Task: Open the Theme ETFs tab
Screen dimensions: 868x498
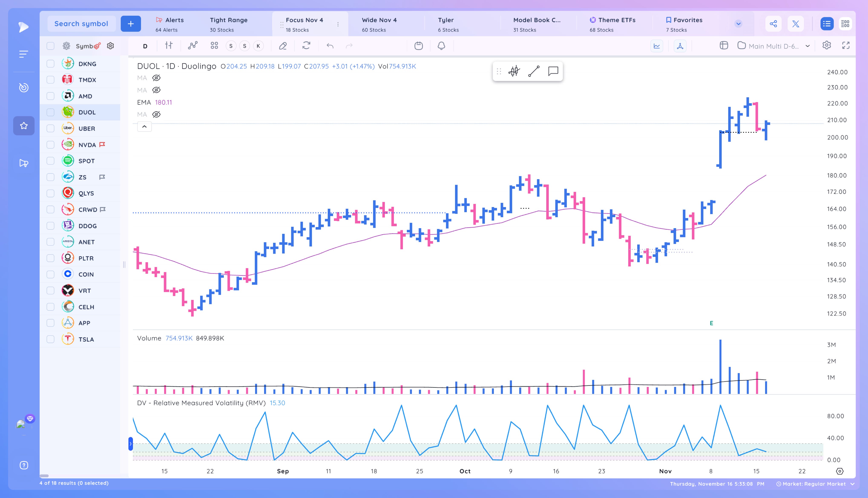Action: point(612,24)
